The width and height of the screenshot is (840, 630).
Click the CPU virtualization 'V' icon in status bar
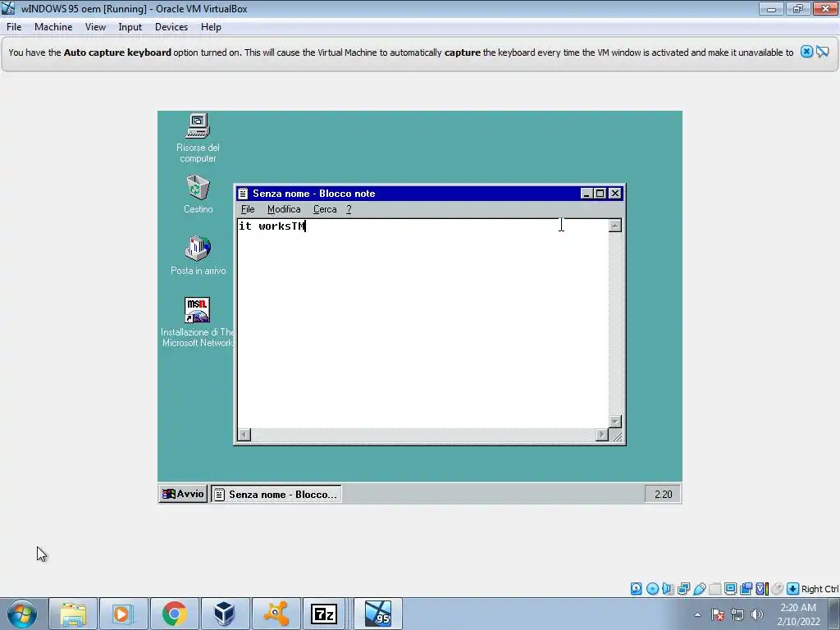coord(761,589)
